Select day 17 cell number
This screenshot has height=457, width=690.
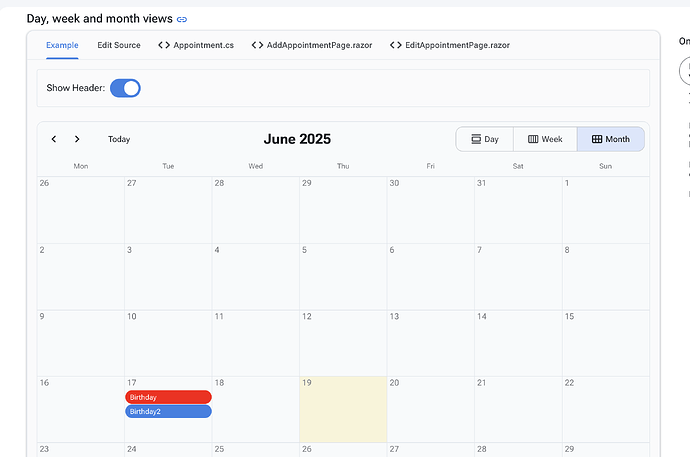click(132, 383)
